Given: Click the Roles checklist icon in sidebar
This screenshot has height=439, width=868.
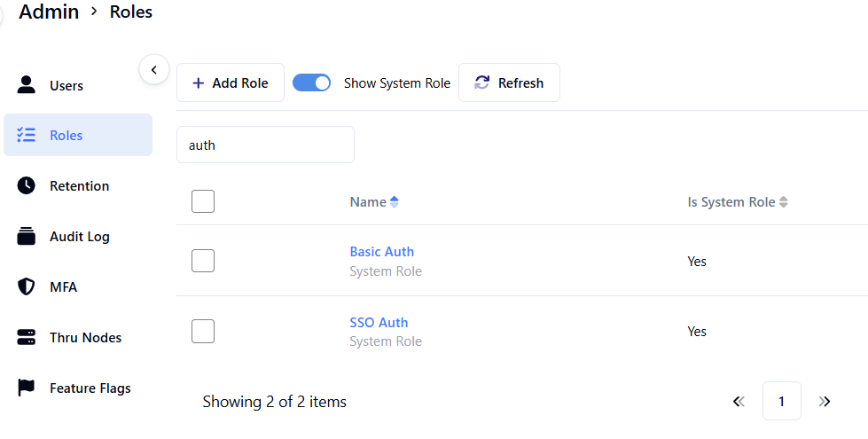Looking at the screenshot, I should (27, 135).
